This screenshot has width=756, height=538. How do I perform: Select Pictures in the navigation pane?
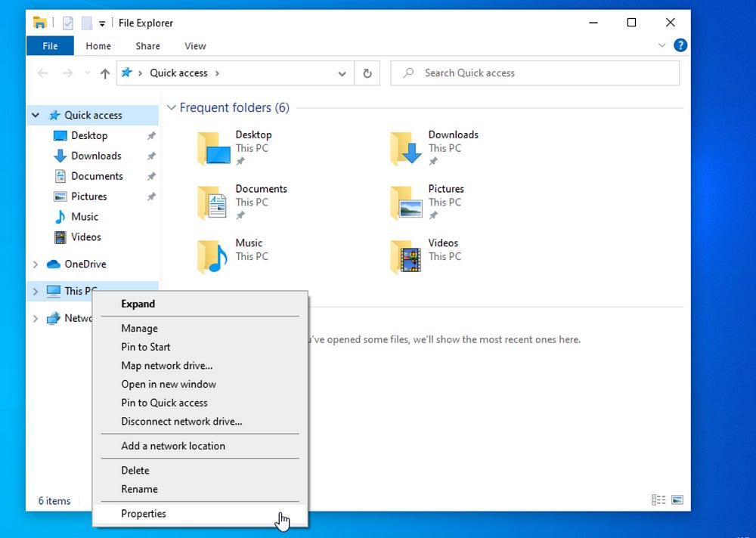(88, 196)
